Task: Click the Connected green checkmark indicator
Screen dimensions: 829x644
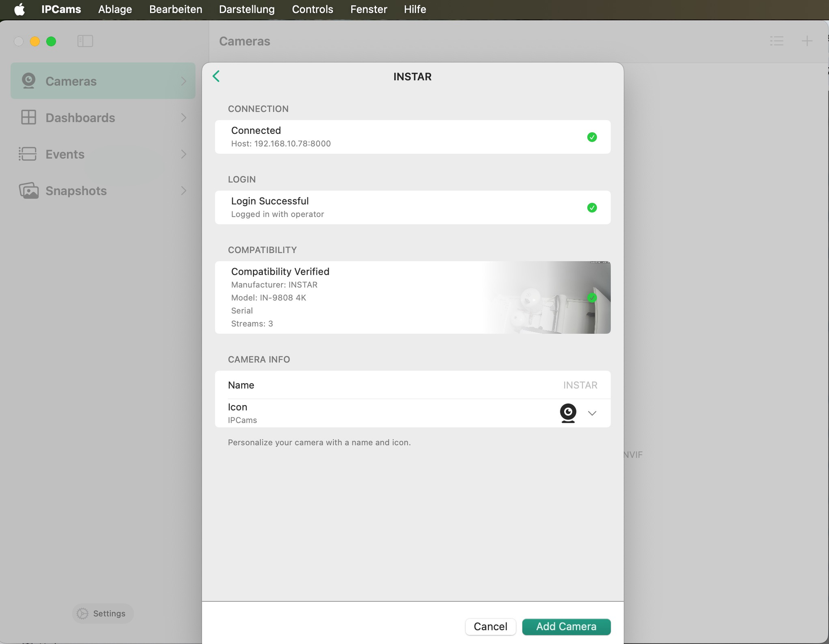Action: (592, 137)
